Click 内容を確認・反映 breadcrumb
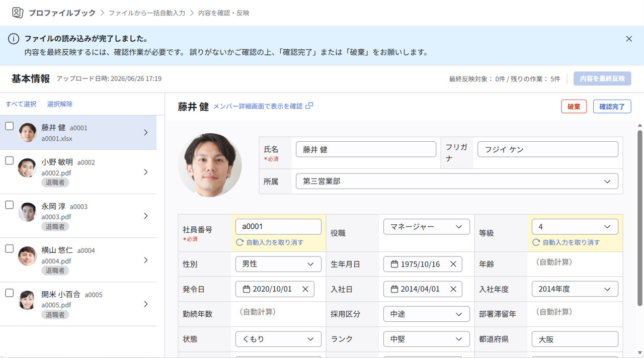Viewport: 644px width, 358px height. (x=223, y=13)
